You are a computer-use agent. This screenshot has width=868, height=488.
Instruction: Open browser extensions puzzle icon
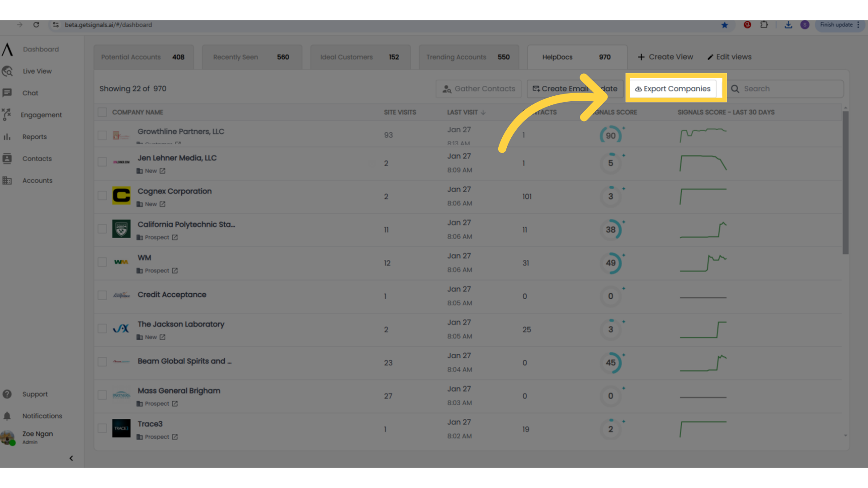coord(764,25)
